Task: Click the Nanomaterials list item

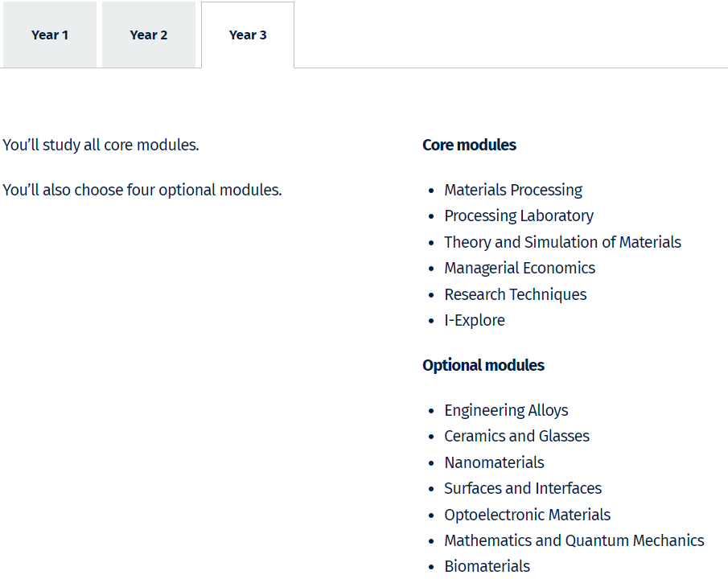Action: point(494,462)
